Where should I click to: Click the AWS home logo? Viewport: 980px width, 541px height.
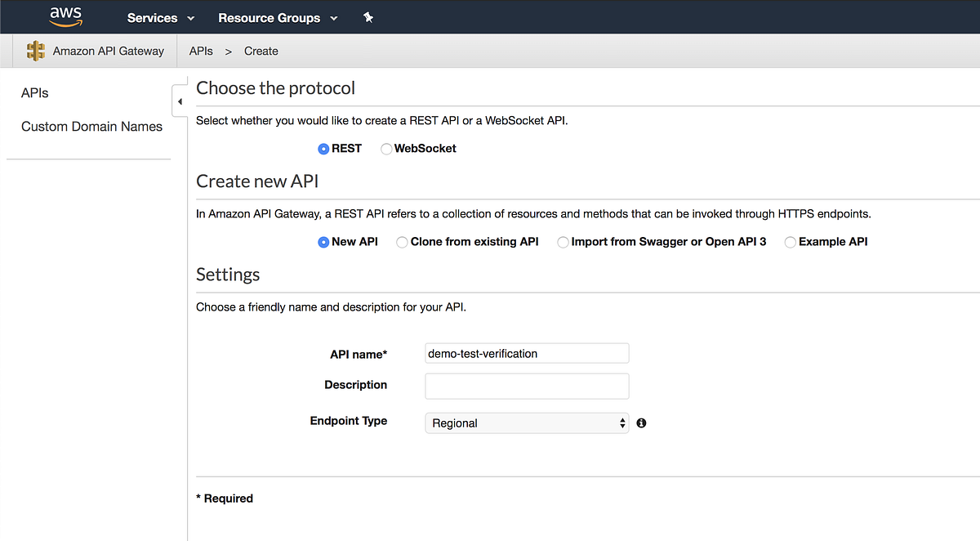(65, 16)
